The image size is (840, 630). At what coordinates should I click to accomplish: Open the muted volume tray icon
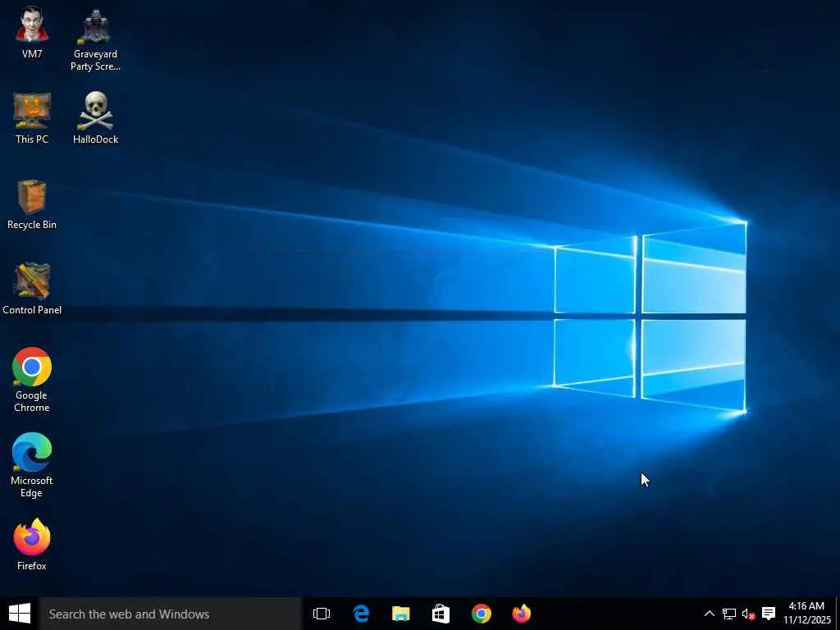pos(748,614)
